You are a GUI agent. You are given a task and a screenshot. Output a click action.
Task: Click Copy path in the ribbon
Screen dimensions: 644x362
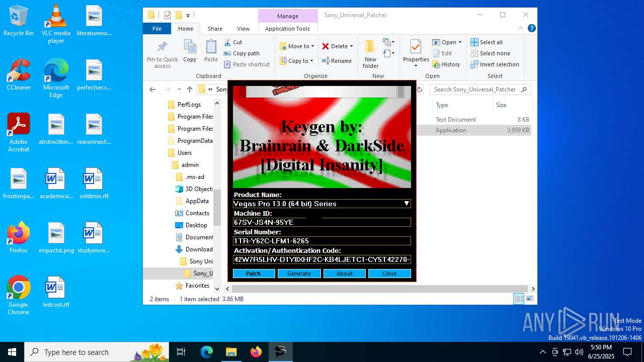coord(242,53)
